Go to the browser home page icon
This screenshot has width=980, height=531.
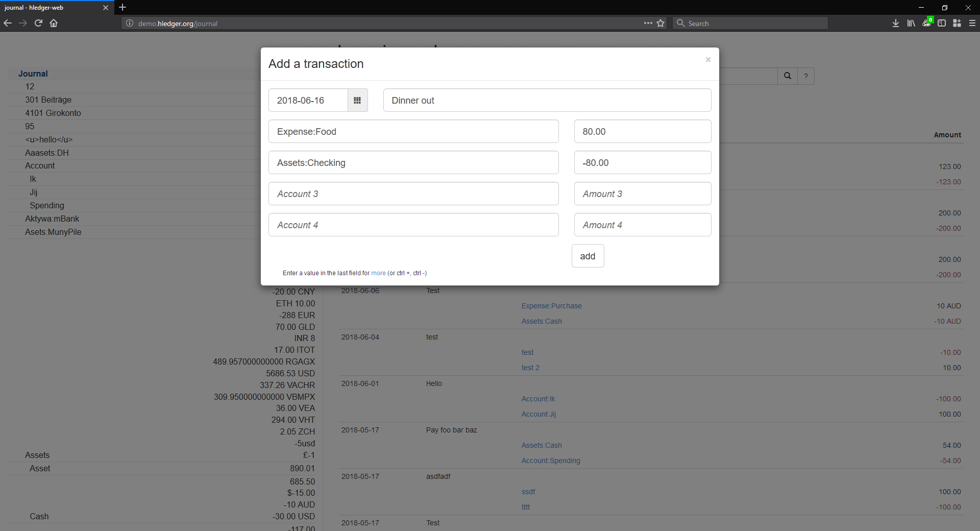(x=54, y=23)
